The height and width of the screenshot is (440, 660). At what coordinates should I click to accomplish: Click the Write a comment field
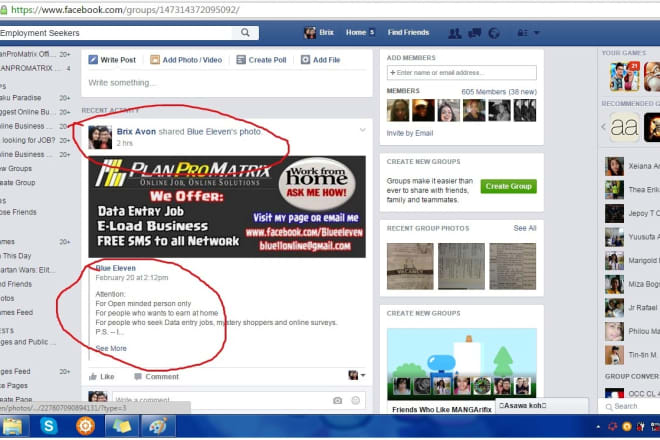tap(221, 400)
